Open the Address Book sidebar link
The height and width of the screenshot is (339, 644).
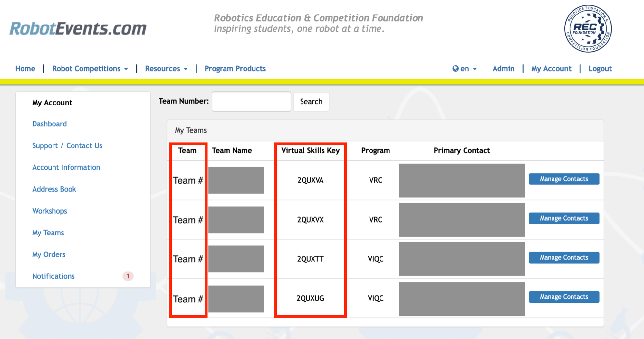tap(54, 189)
